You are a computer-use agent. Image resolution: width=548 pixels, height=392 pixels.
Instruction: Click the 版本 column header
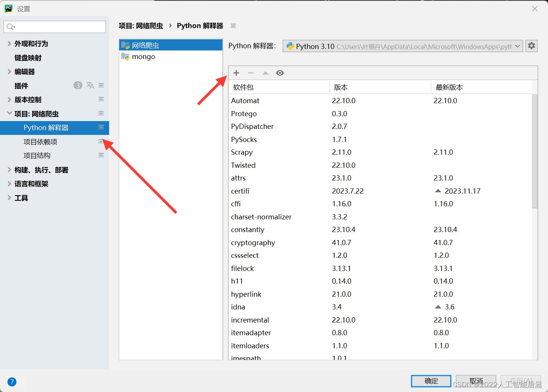coord(380,87)
